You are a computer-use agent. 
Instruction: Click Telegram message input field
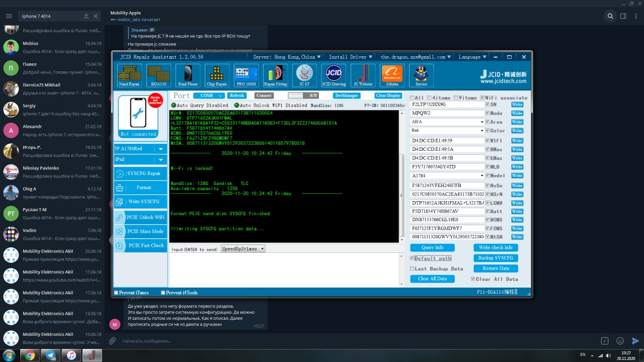pyautogui.click(x=357, y=341)
